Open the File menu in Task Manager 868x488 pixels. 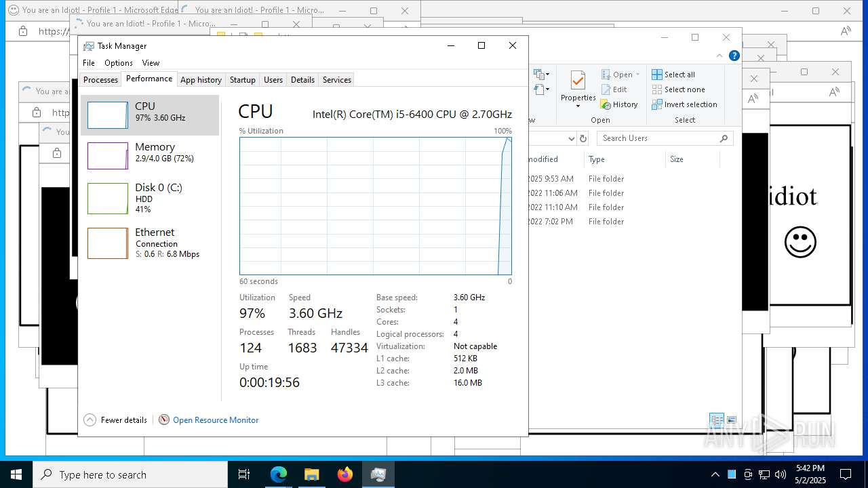[x=89, y=62]
